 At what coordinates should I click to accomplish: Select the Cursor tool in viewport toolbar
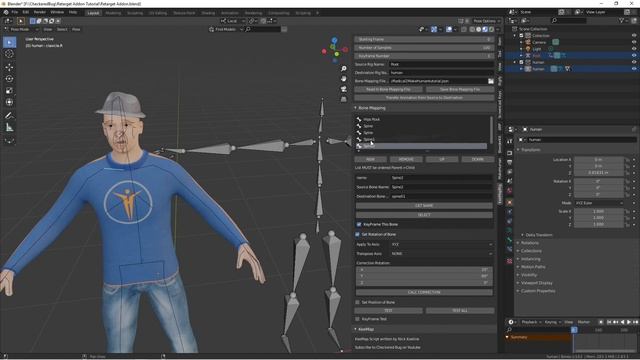[x=9, y=54]
